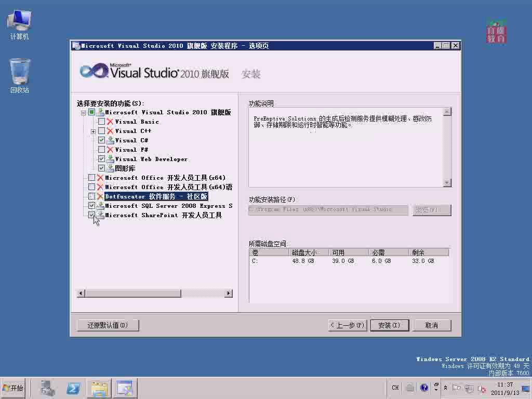
Task: Open the Action Center flag icon
Action: [457, 388]
